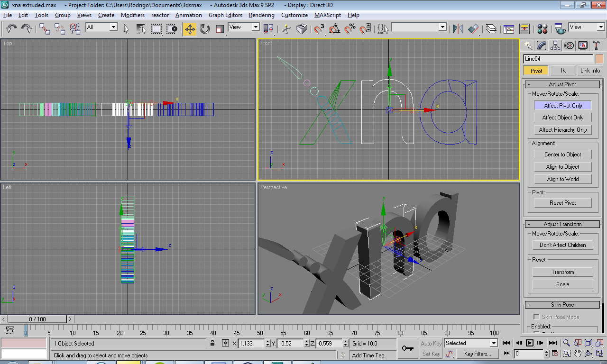
Task: Toggle the Selection Lock padlock
Action: (x=212, y=343)
